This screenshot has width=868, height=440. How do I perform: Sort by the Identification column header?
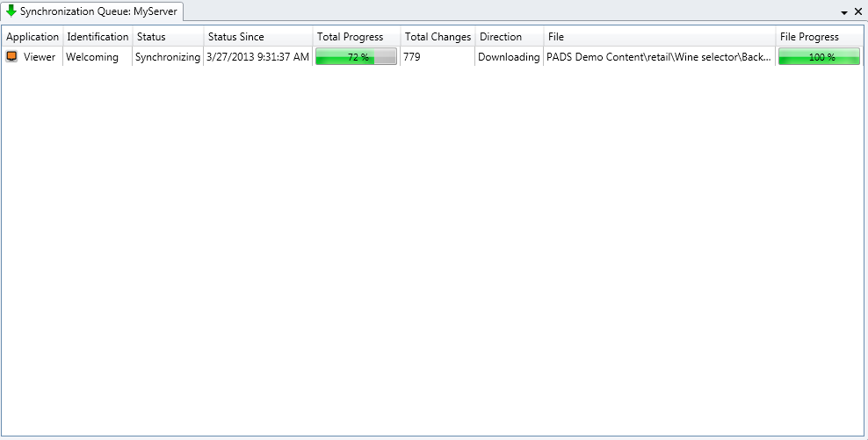(x=98, y=37)
